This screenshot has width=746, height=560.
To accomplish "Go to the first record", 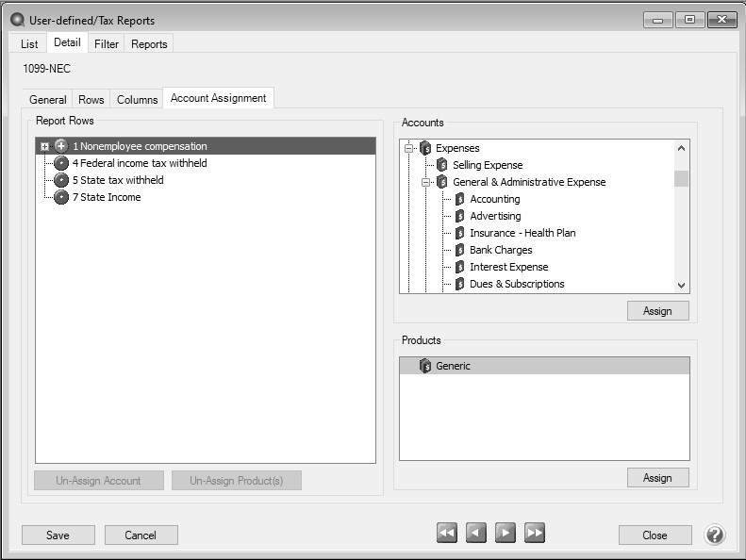I will point(447,535).
